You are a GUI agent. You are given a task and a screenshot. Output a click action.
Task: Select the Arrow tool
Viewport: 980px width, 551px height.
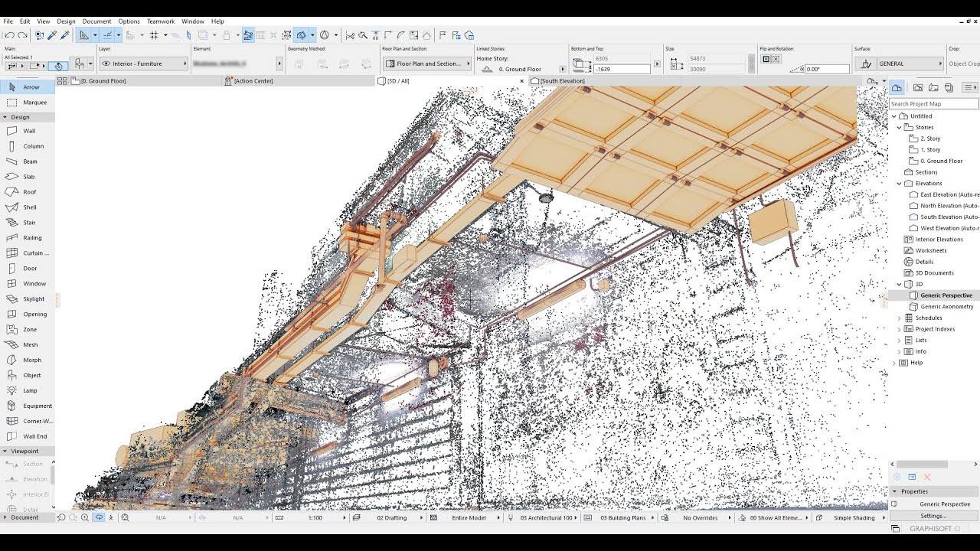click(28, 87)
